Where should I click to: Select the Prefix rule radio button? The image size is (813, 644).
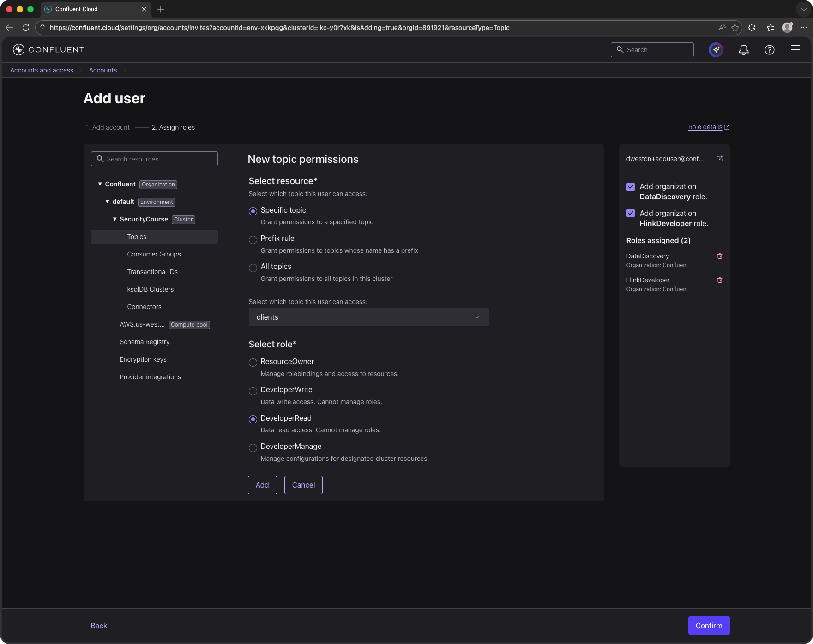click(x=253, y=240)
